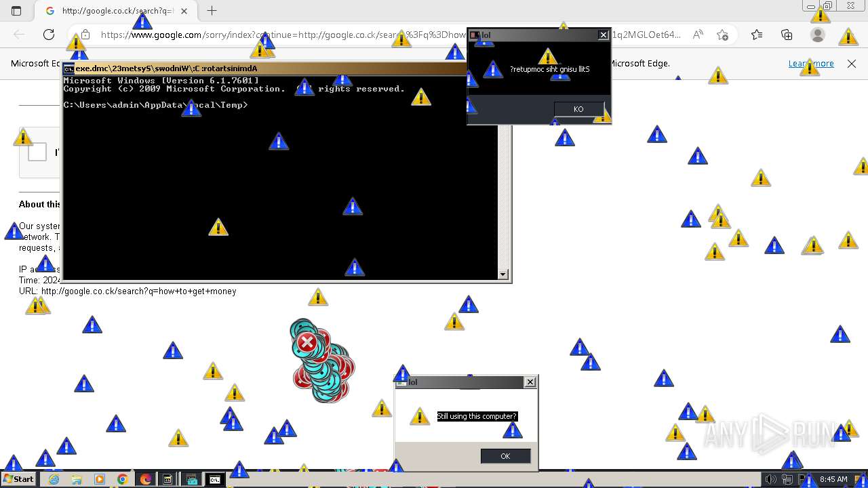Restore down the Edge window
The image size is (868, 488).
pyautogui.click(x=828, y=6)
